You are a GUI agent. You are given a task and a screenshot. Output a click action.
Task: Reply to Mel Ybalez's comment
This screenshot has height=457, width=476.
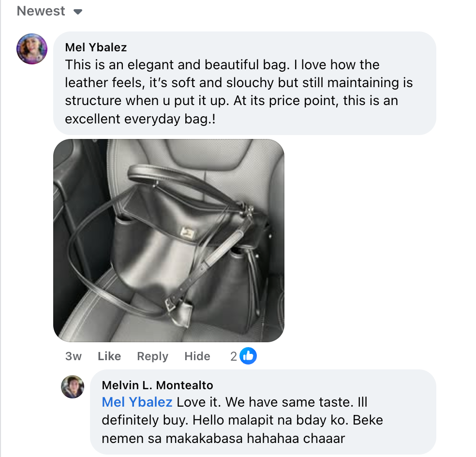[152, 356]
